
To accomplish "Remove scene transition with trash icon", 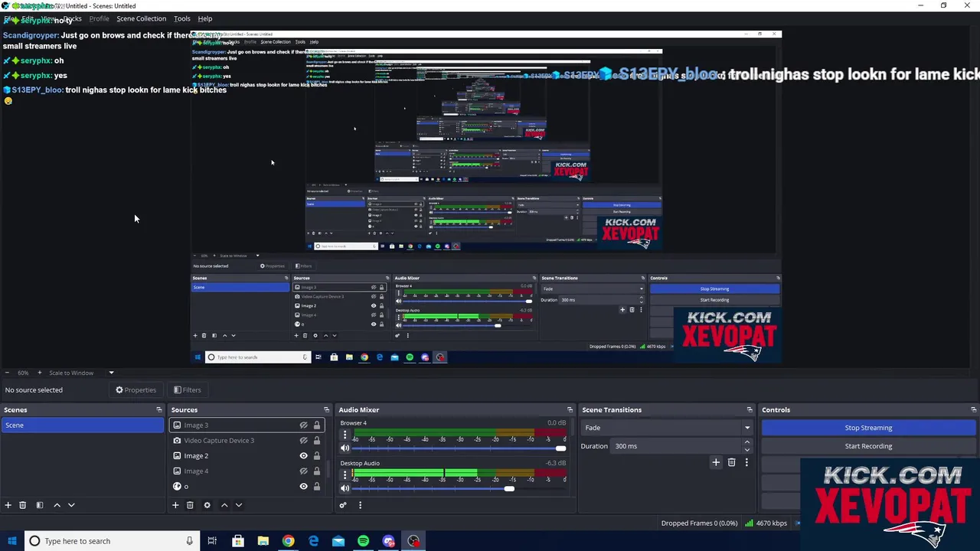I will click(x=731, y=462).
